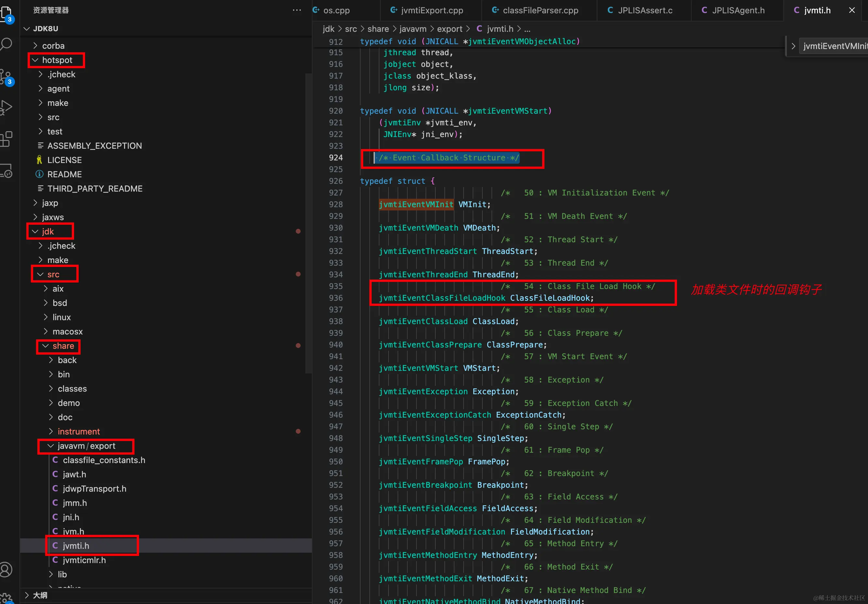Click explorer panel more actions ellipsis

pyautogui.click(x=297, y=10)
